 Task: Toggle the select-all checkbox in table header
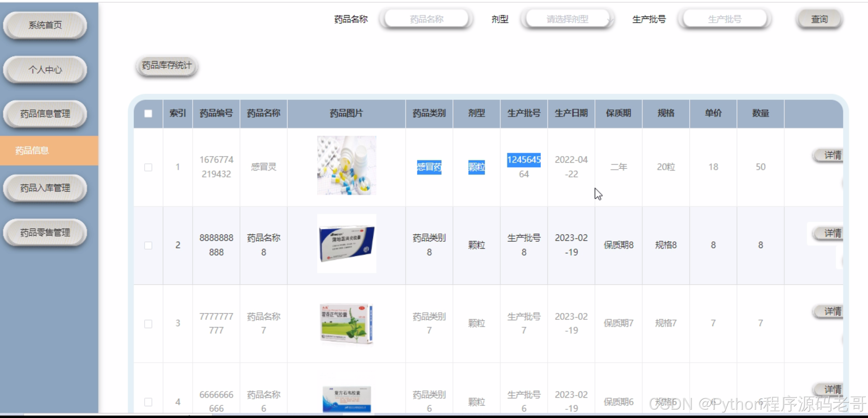[x=148, y=113]
